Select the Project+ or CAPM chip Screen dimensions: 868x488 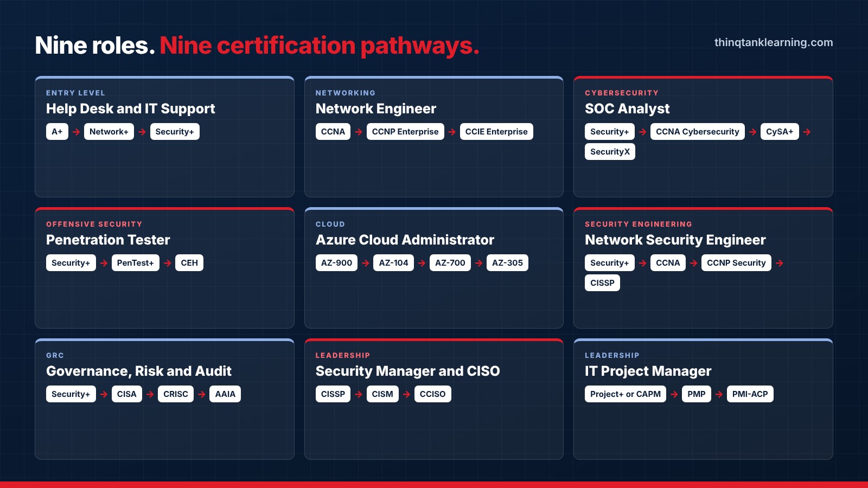coord(626,394)
